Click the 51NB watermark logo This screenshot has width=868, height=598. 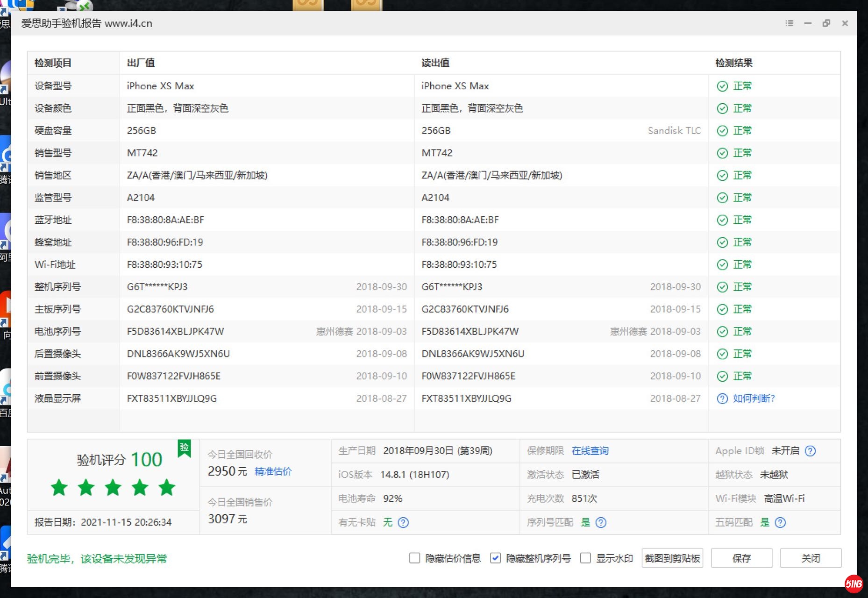[854, 584]
